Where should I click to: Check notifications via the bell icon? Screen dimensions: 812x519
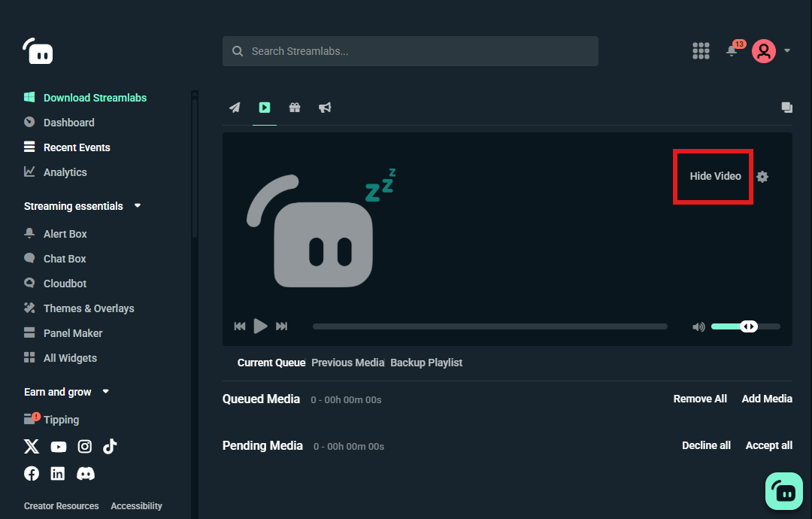[x=731, y=51]
